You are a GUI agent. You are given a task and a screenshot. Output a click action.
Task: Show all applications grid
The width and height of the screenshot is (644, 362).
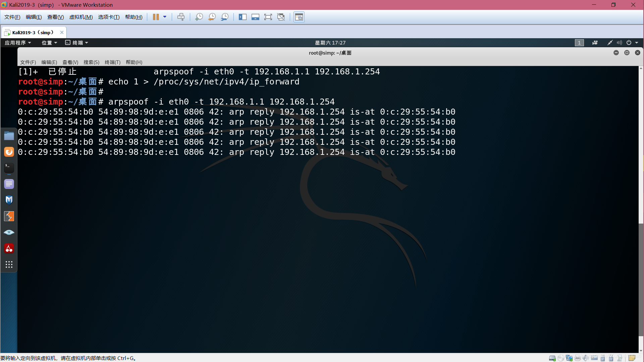9,264
